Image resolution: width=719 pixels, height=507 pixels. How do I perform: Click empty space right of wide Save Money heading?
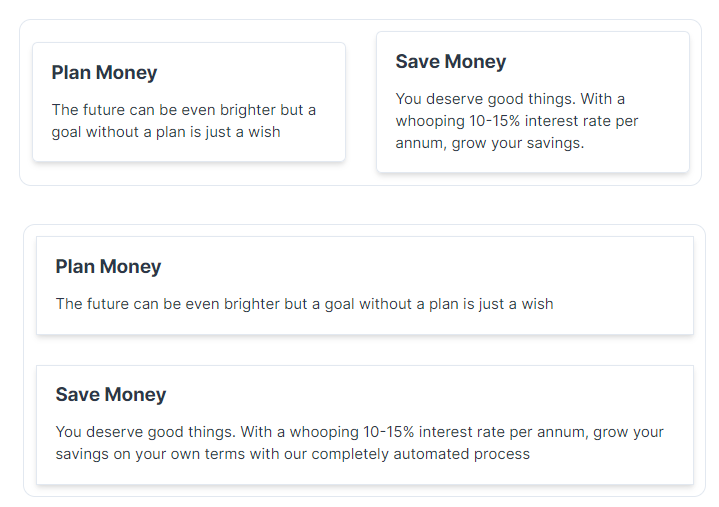click(429, 394)
